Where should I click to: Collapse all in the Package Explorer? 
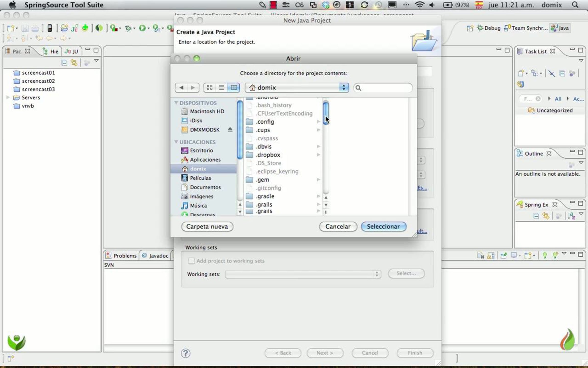(64, 63)
